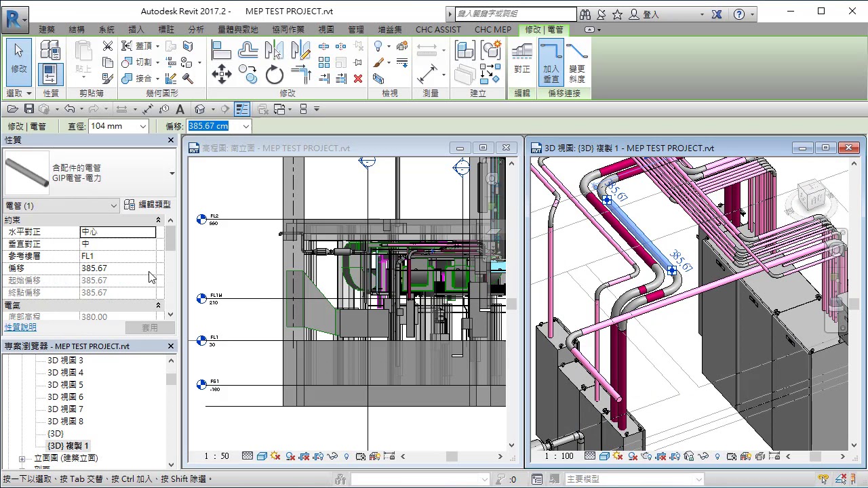Click the scale 1 : 100 in 3D view

click(x=559, y=456)
